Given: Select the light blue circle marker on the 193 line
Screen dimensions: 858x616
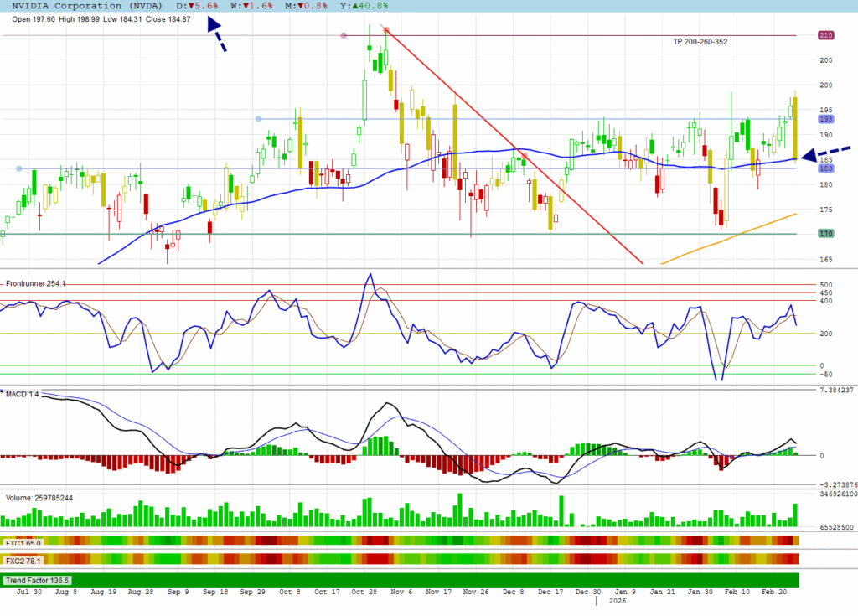Looking at the screenshot, I should (258, 119).
